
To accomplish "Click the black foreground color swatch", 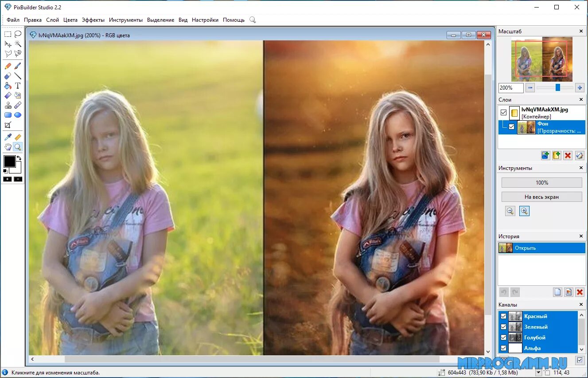I will pyautogui.click(x=9, y=161).
